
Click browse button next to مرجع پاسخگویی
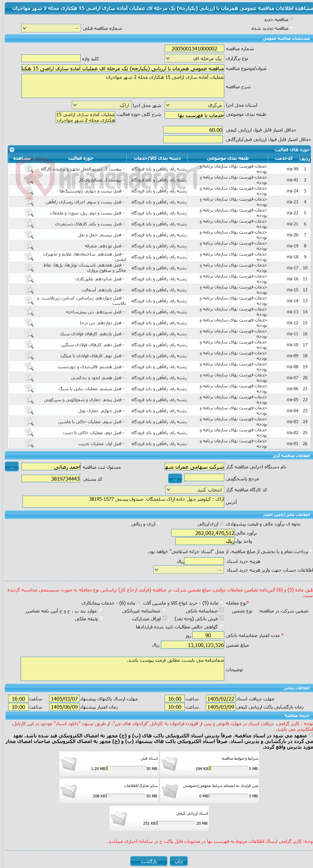pos(175,478)
